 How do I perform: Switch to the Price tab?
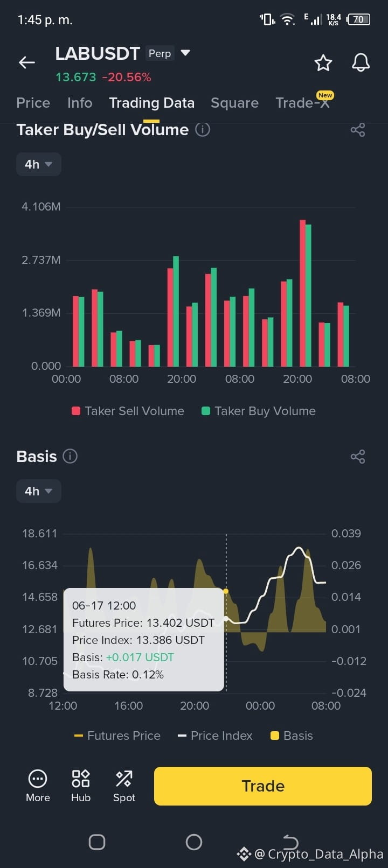tap(33, 103)
